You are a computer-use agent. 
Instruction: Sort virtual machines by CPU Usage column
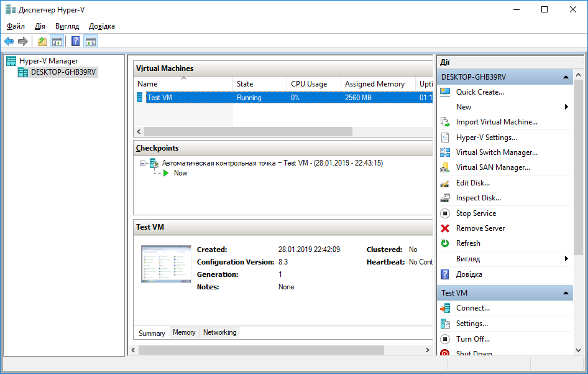point(314,84)
